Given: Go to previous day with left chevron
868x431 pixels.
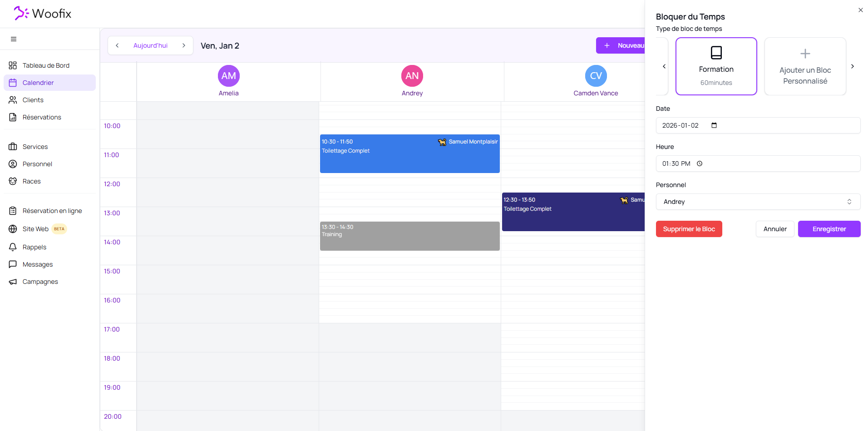Looking at the screenshot, I should click(117, 45).
